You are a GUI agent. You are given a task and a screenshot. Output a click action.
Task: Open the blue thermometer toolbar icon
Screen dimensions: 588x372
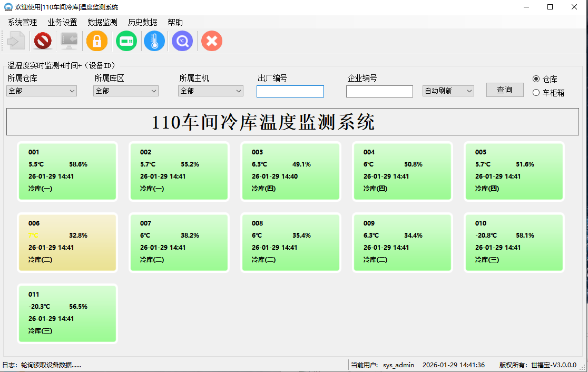154,41
